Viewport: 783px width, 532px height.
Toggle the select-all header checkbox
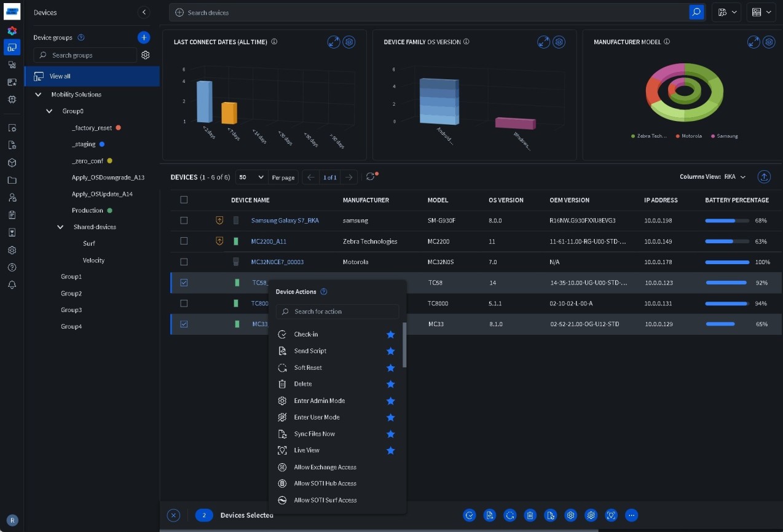(x=184, y=200)
